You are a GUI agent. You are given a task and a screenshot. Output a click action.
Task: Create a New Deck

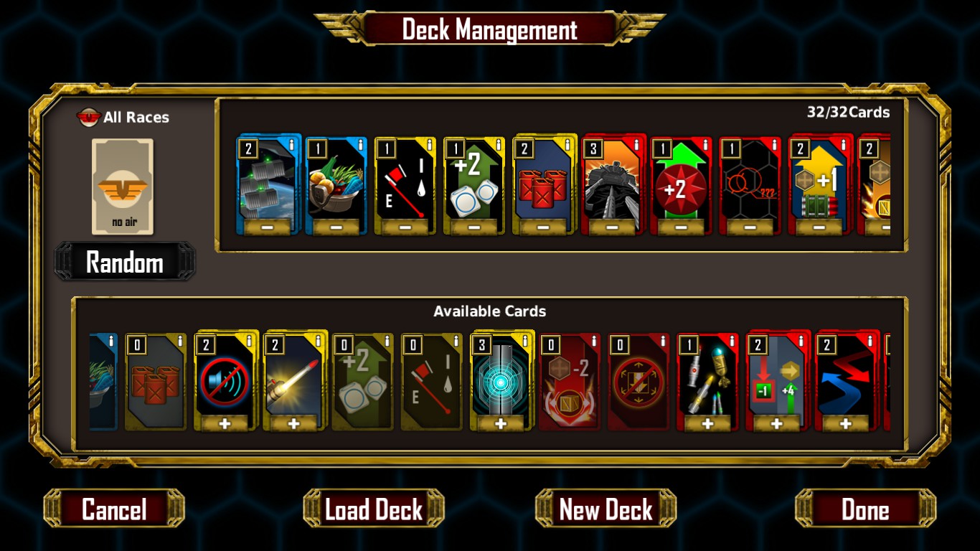tap(606, 509)
